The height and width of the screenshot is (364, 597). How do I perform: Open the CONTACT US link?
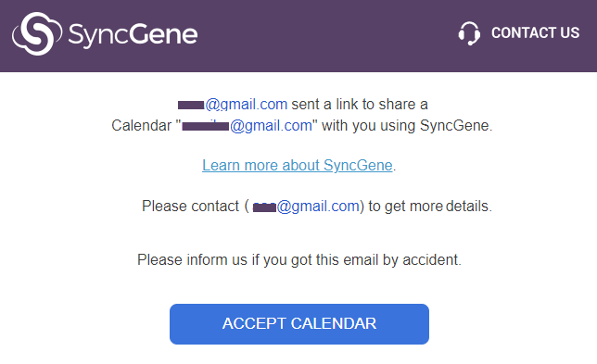[535, 33]
